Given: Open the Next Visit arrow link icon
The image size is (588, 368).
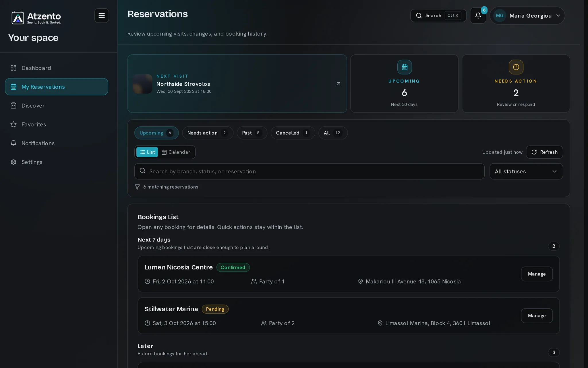Looking at the screenshot, I should point(339,84).
